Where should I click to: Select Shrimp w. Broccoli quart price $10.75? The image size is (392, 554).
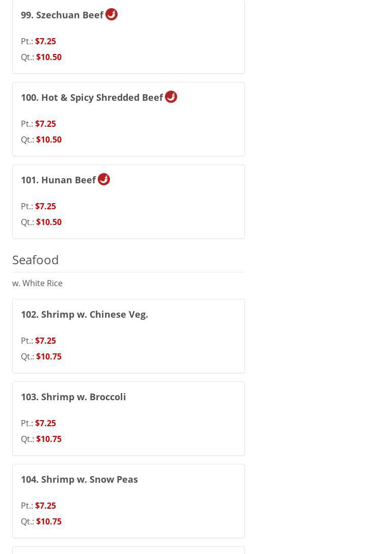click(49, 439)
